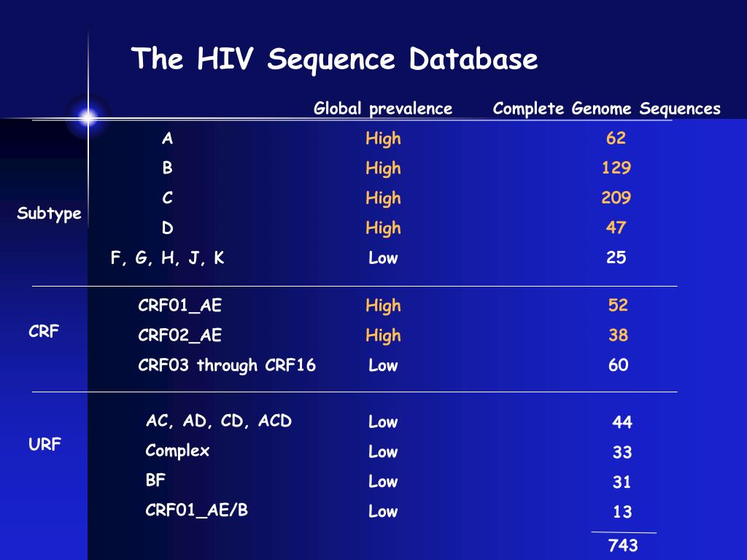
Task: Click the slide title 'The HIV Sequence Database'
Action: [334, 59]
